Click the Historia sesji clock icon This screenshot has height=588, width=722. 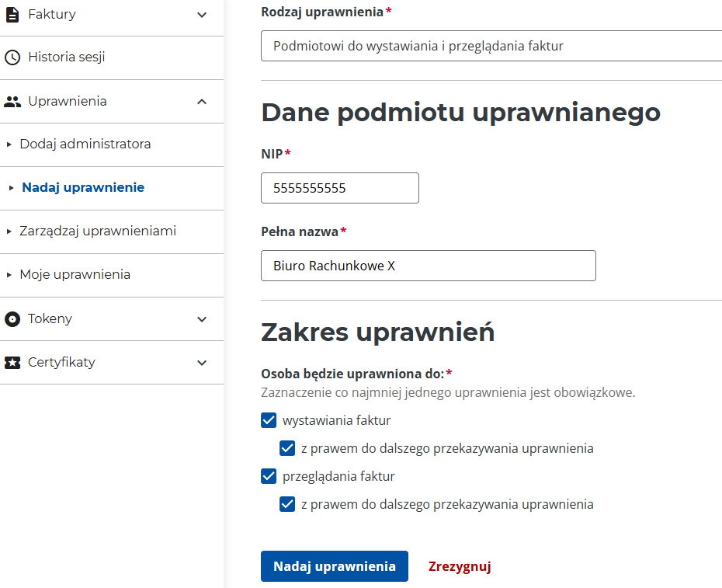12,57
